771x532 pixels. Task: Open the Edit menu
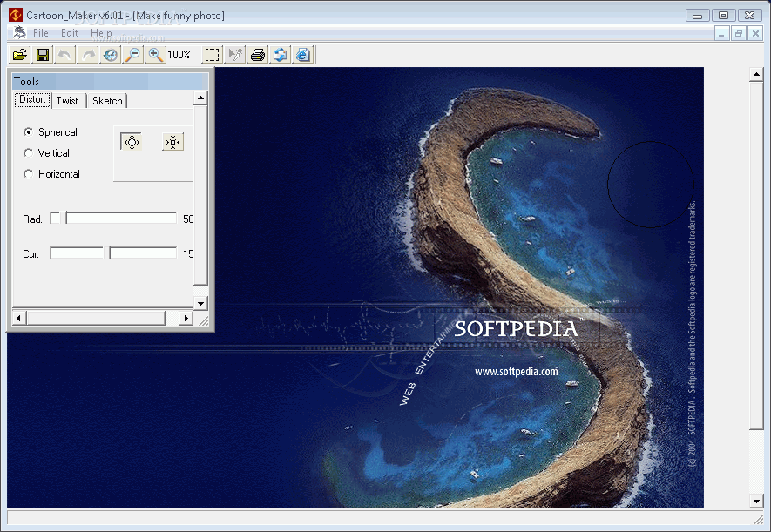coord(70,33)
